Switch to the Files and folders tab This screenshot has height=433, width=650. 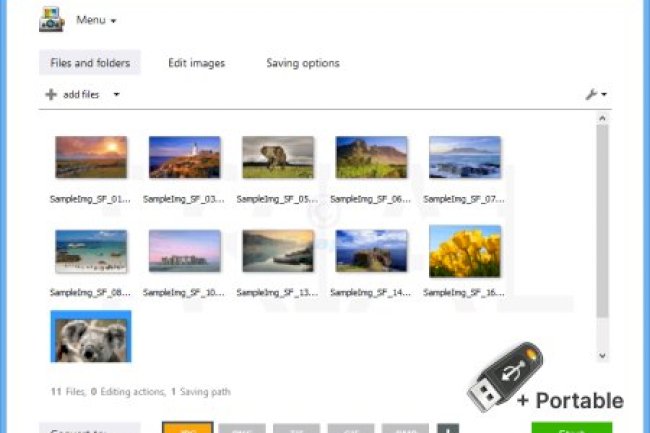coord(90,63)
